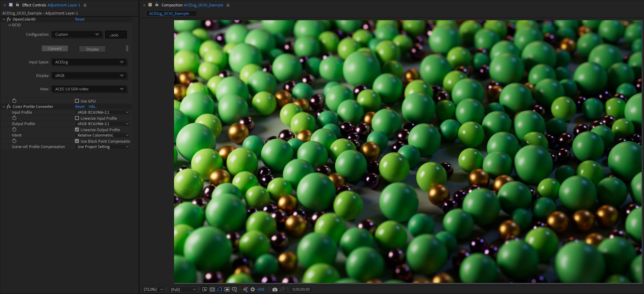Collapse the Color Profile Converter effect
Screen dimensions: 644x294
click(x=4, y=107)
